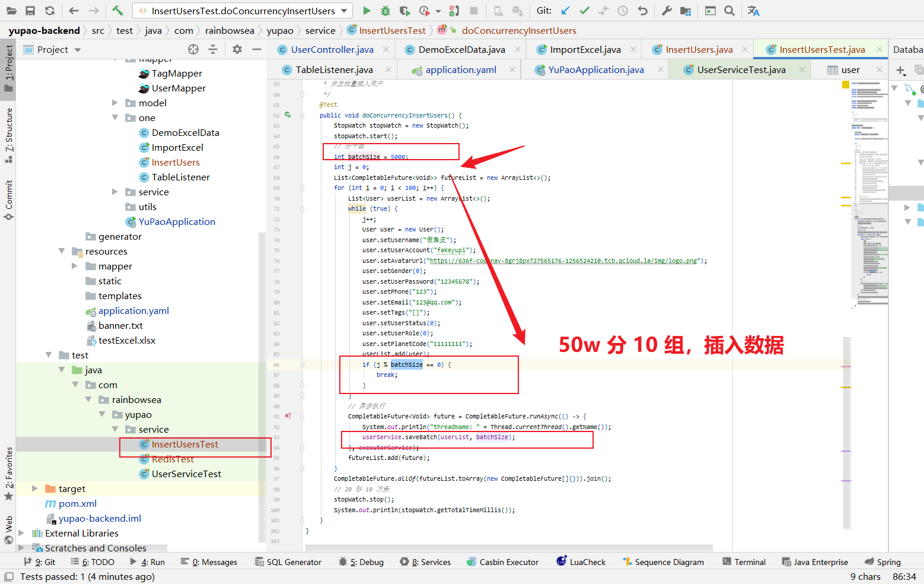Click the Save All icon
924x584 pixels.
point(30,11)
